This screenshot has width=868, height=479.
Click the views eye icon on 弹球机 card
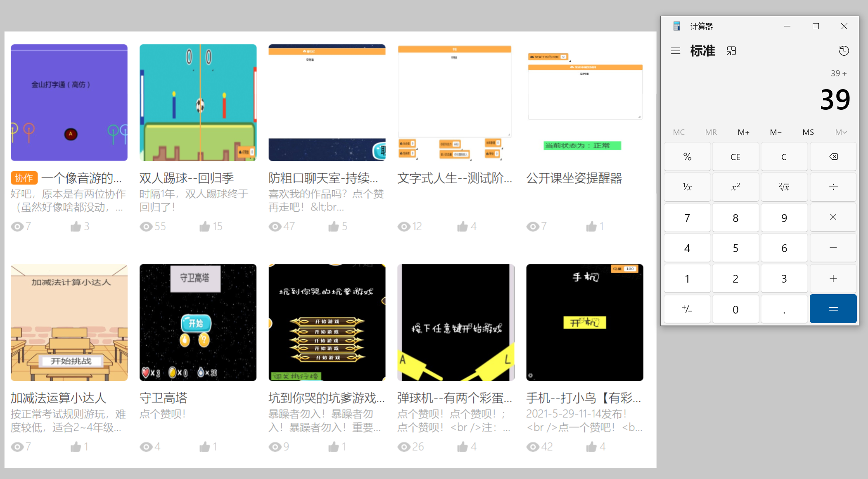coord(404,447)
